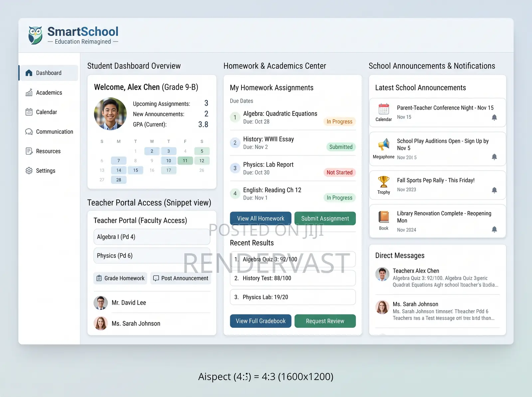Go to Dashboard in the sidebar
Viewport: 532px width, 397px height.
49,73
